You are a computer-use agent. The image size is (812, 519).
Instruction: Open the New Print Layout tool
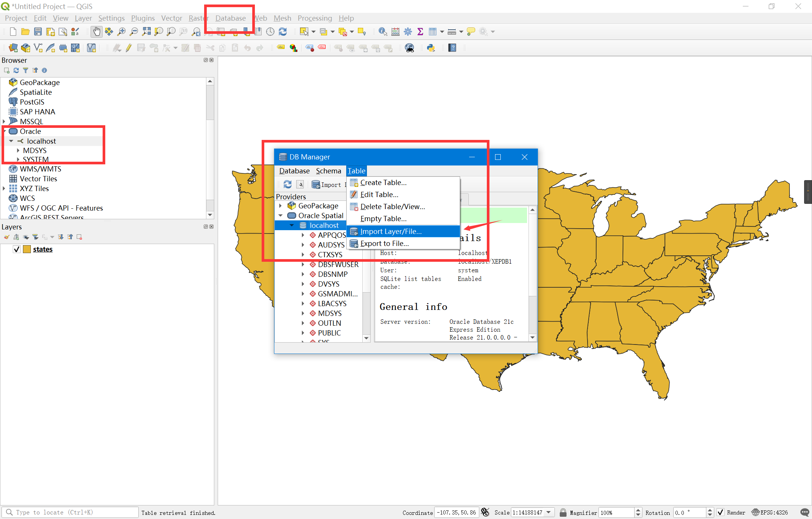click(x=50, y=32)
